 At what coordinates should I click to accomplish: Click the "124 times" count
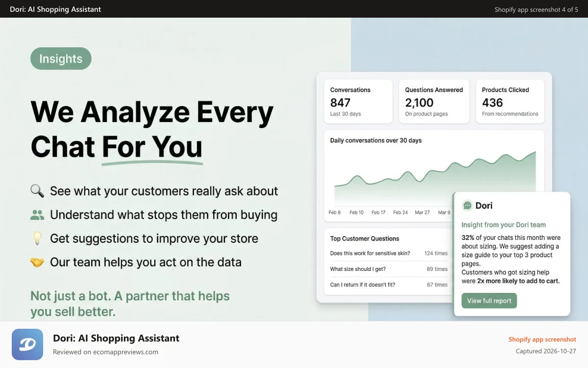[436, 253]
